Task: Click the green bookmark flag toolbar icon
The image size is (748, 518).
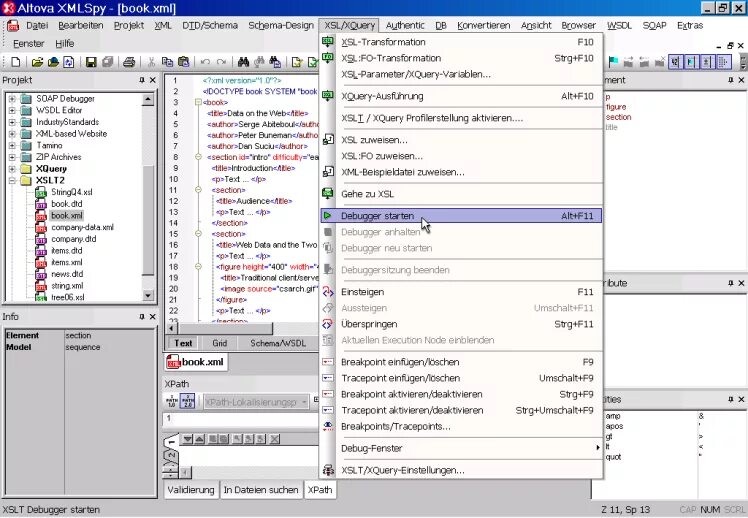Action: point(613,62)
